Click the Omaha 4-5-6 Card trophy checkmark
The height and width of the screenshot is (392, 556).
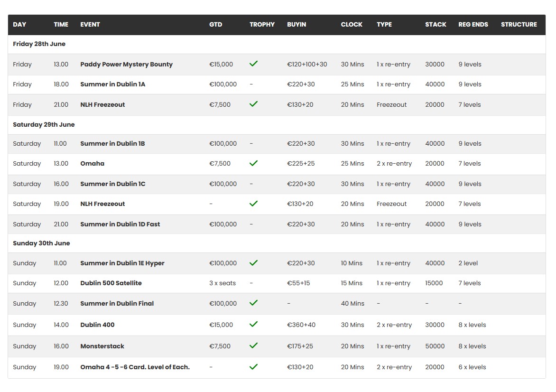pos(253,367)
